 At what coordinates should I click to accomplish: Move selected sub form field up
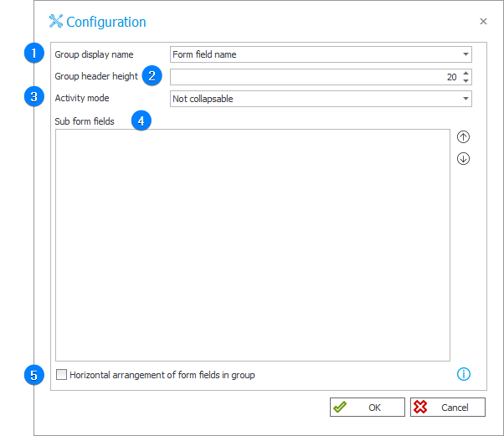[463, 137]
